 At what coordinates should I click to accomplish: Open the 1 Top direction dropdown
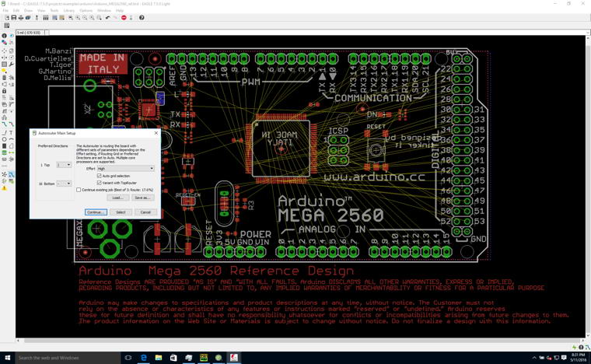tap(64, 165)
